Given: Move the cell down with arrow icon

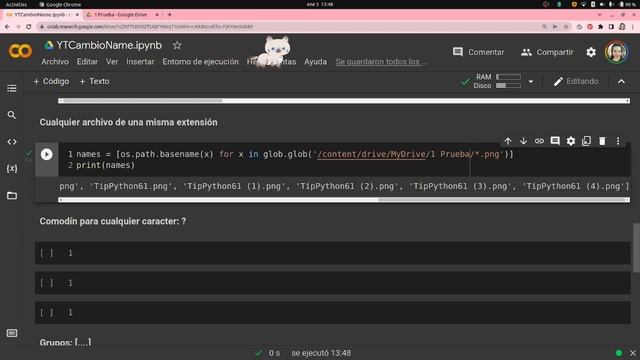Looking at the screenshot, I should (x=523, y=141).
